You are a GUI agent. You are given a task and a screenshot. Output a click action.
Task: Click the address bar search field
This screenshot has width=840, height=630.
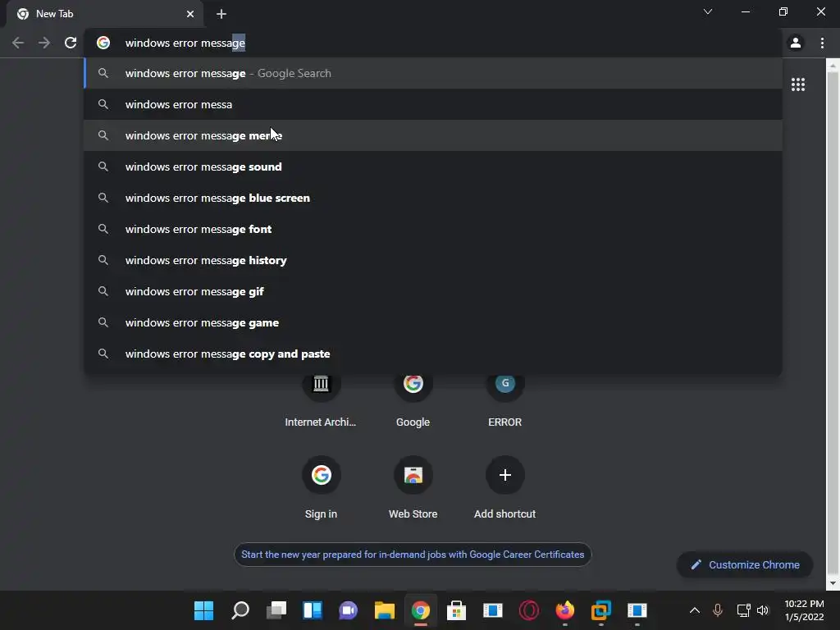433,43
